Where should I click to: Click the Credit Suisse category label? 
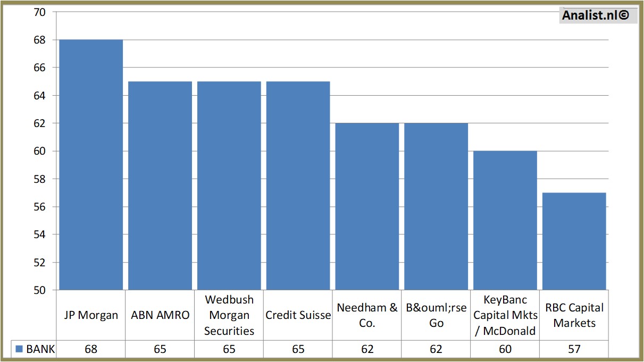298,315
